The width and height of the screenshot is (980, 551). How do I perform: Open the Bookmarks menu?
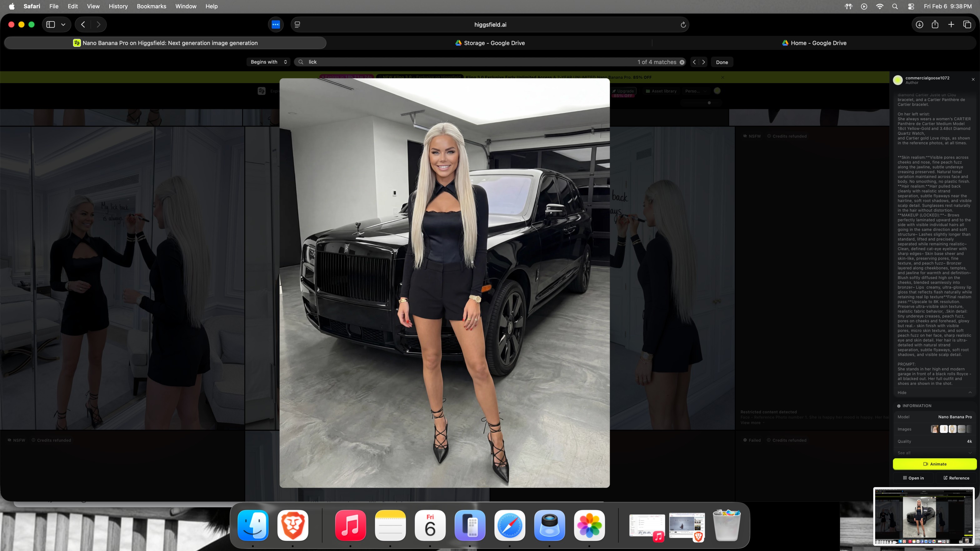pos(152,6)
